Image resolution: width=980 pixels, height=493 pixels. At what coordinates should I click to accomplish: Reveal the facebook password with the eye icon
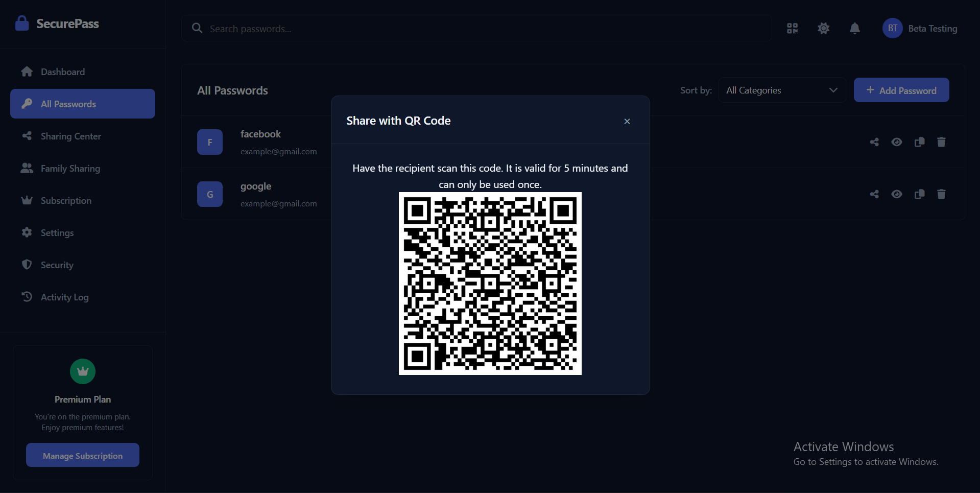[x=897, y=142]
